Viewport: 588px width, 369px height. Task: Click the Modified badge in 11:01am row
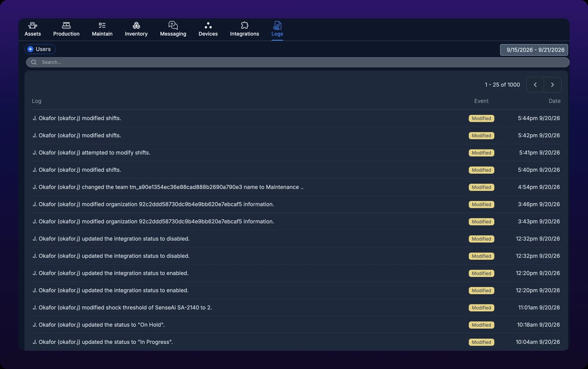click(x=481, y=308)
